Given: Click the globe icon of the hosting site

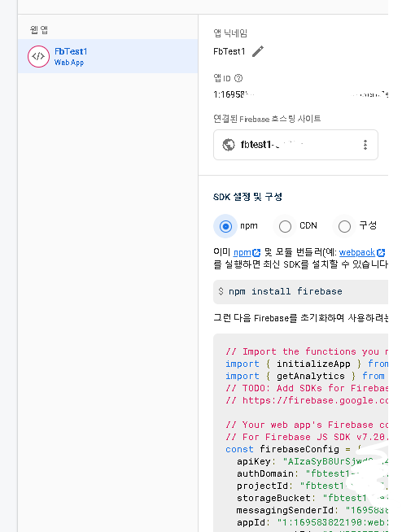Looking at the screenshot, I should pyautogui.click(x=229, y=145).
